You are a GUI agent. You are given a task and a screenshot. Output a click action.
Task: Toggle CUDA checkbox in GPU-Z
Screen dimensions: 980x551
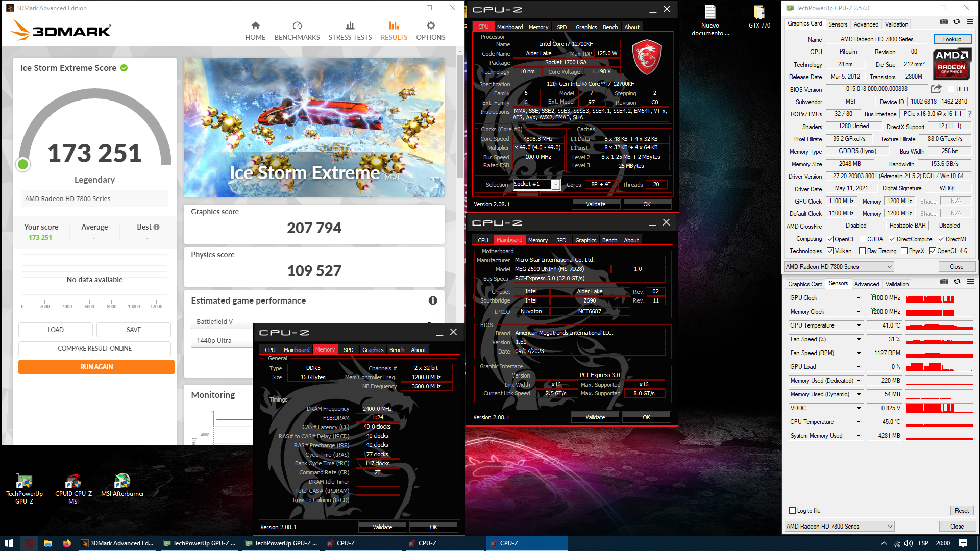coord(863,239)
